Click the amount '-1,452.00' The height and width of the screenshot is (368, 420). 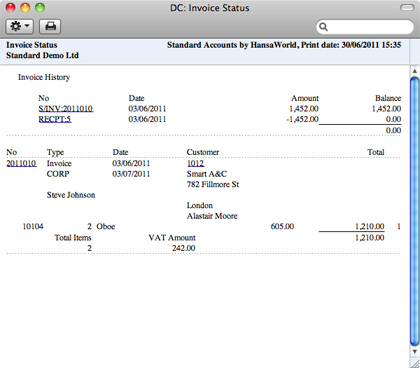point(302,119)
